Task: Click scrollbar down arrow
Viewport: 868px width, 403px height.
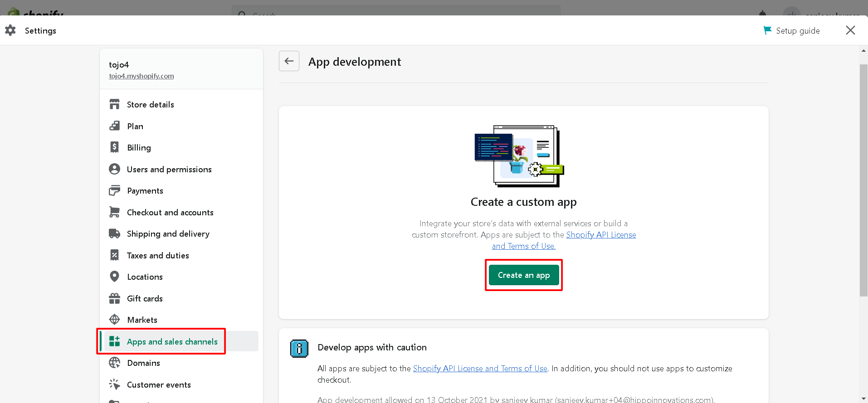Action: (x=863, y=398)
